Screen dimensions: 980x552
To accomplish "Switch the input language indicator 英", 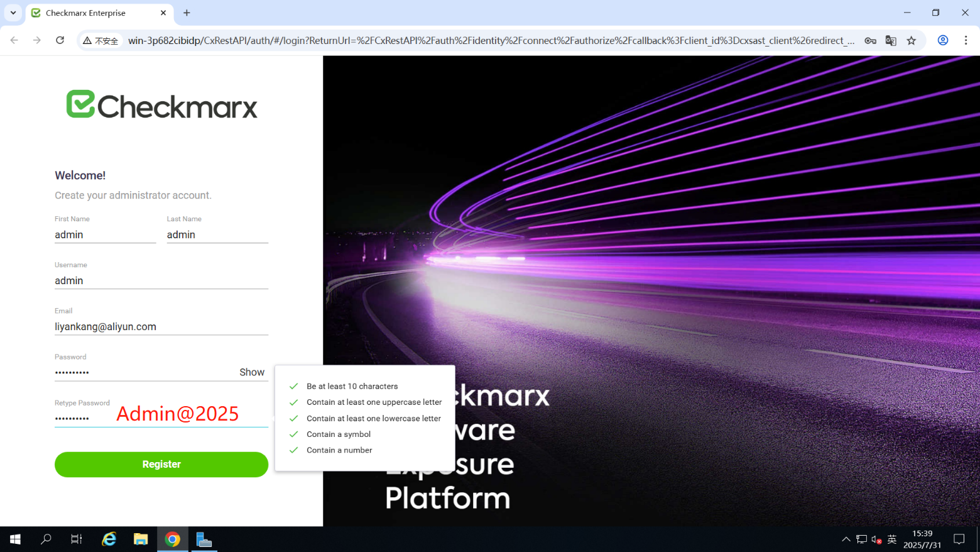I will [891, 539].
